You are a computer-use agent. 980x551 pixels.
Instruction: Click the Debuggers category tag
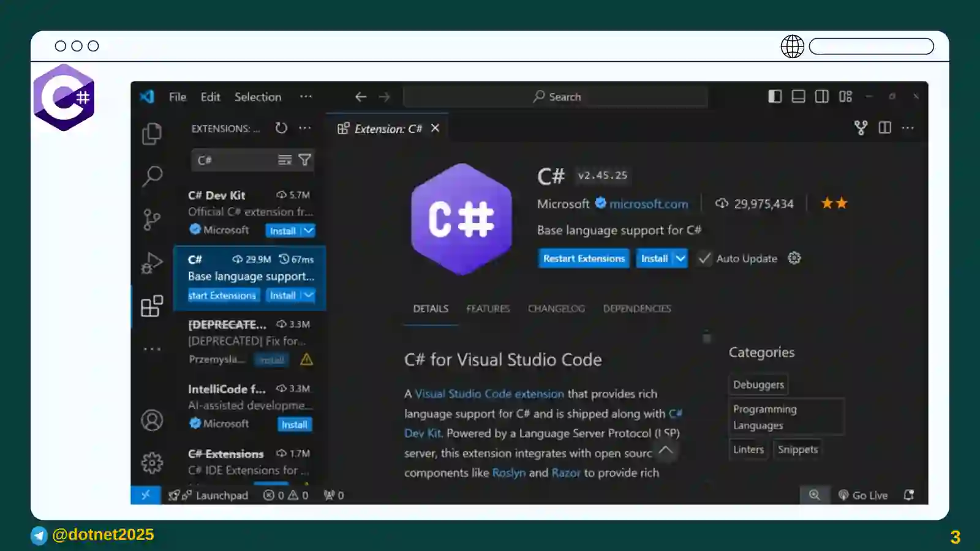coord(758,384)
